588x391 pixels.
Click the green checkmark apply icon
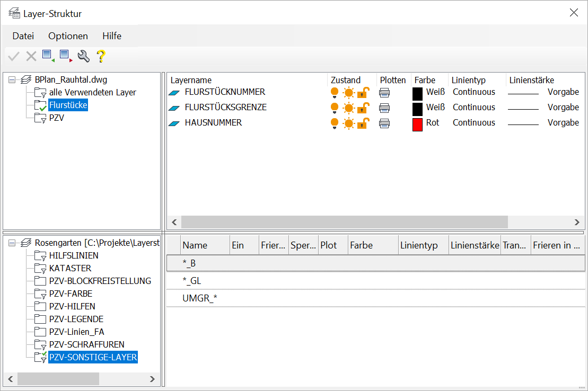(x=14, y=56)
